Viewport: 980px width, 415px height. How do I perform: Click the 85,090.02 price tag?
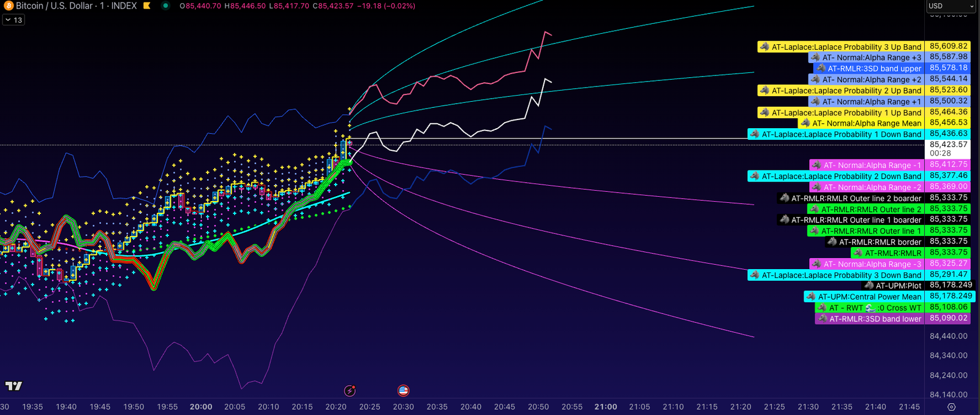948,318
